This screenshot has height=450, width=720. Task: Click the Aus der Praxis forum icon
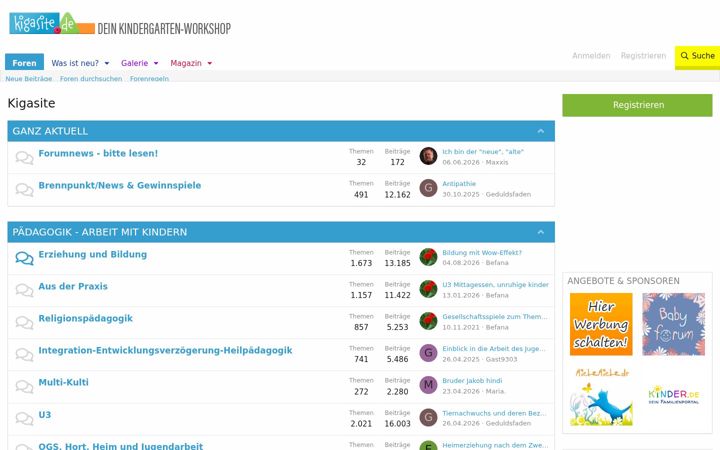coord(24,291)
